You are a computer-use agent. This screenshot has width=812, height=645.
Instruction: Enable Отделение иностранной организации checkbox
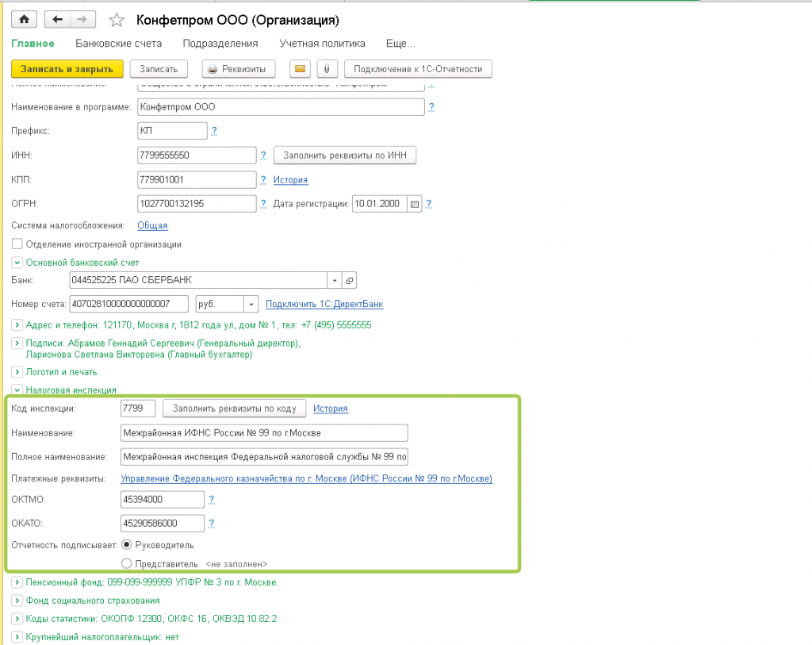click(17, 244)
